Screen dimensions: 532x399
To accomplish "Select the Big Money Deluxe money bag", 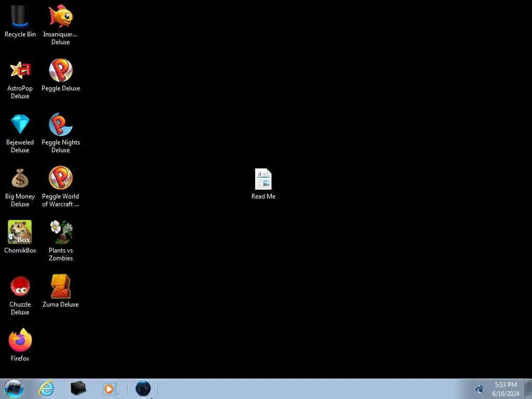I will click(x=20, y=178).
